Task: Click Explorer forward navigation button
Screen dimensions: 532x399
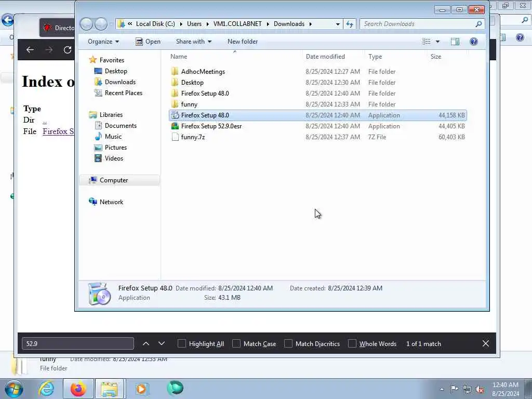Action: coord(101,24)
